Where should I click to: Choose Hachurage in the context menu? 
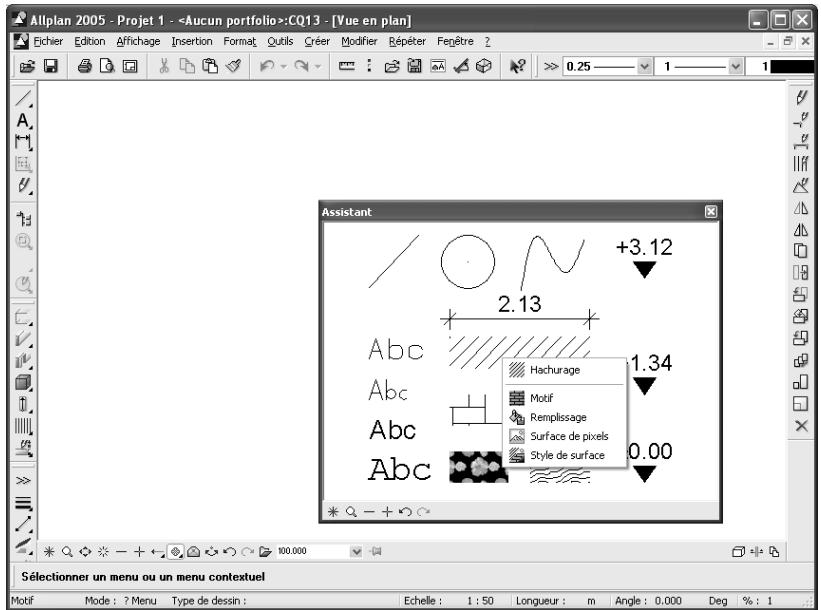click(564, 370)
